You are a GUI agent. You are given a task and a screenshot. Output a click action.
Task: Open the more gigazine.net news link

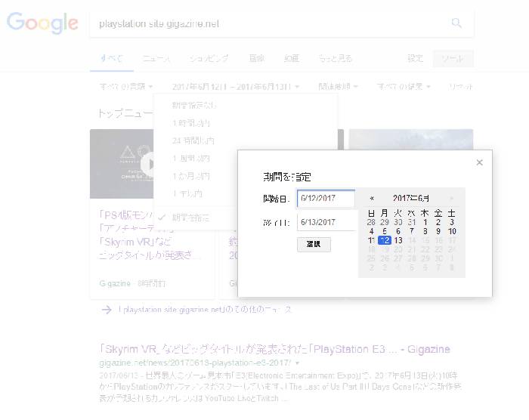pos(205,310)
